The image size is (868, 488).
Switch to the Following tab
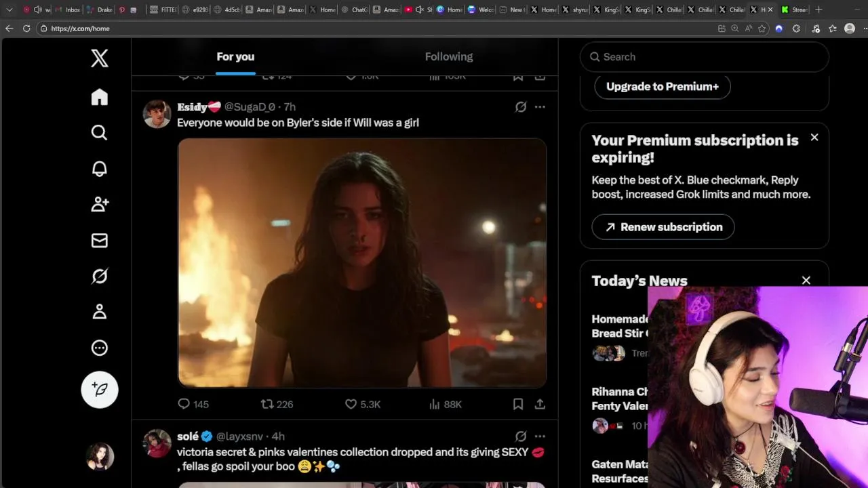click(449, 57)
